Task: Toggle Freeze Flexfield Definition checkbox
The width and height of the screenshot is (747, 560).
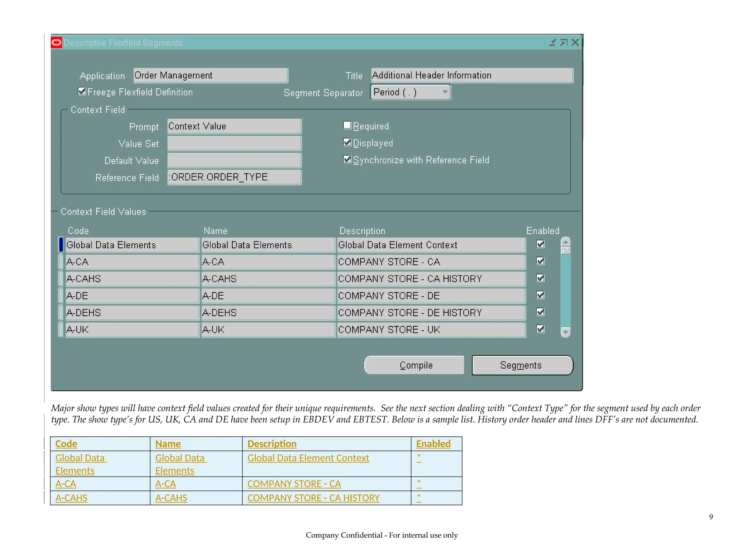Action: coord(82,91)
